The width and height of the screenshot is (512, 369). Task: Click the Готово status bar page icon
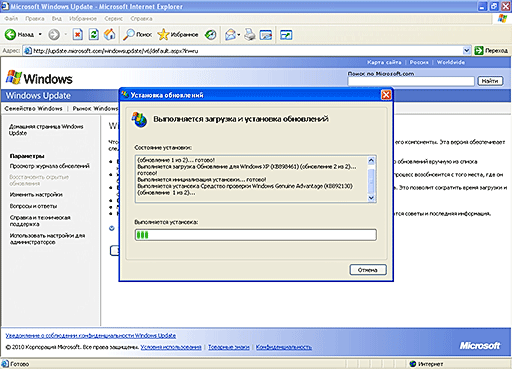[x=5, y=364]
